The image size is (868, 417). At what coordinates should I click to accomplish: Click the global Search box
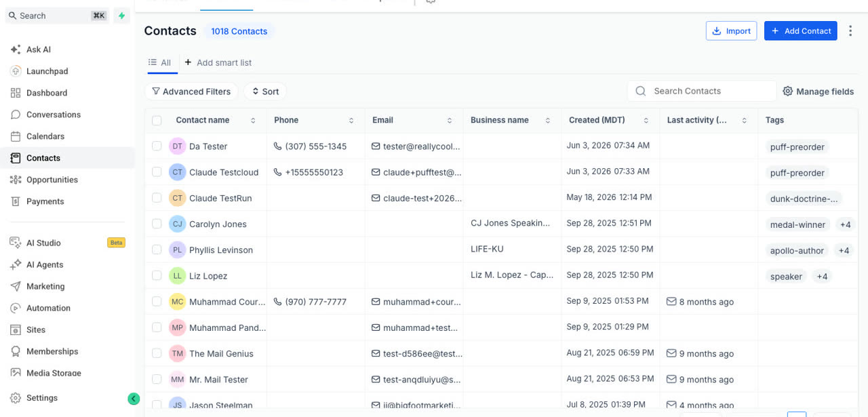point(58,16)
